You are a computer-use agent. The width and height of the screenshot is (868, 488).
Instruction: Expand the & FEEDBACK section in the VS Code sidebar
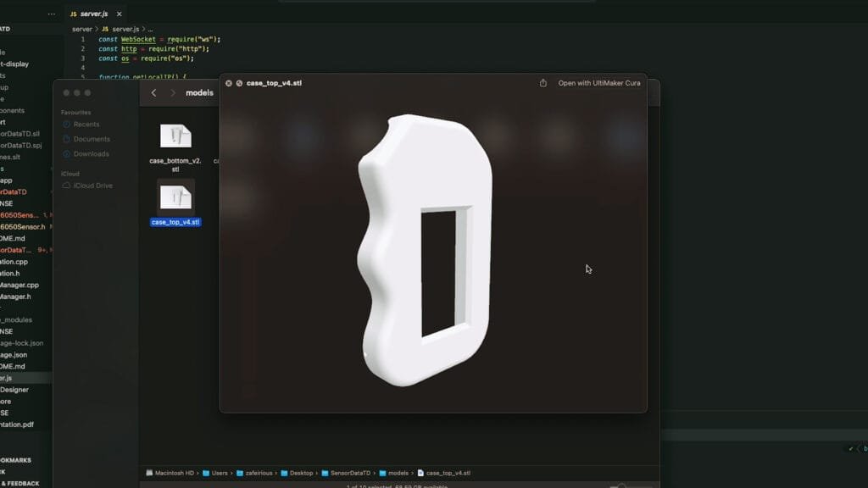(x=20, y=484)
